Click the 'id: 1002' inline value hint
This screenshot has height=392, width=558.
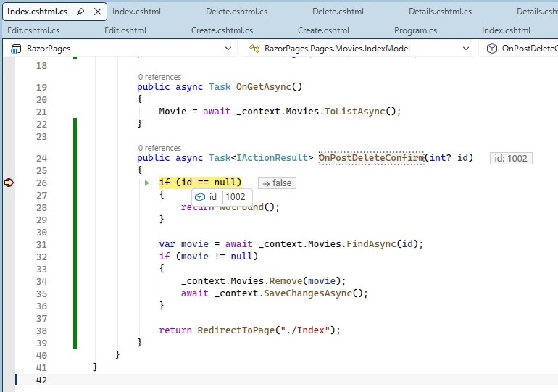tap(511, 158)
